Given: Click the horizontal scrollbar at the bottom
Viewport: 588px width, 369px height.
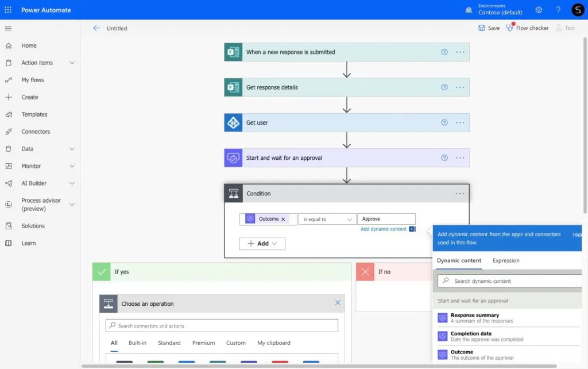Looking at the screenshot, I should pos(319,366).
